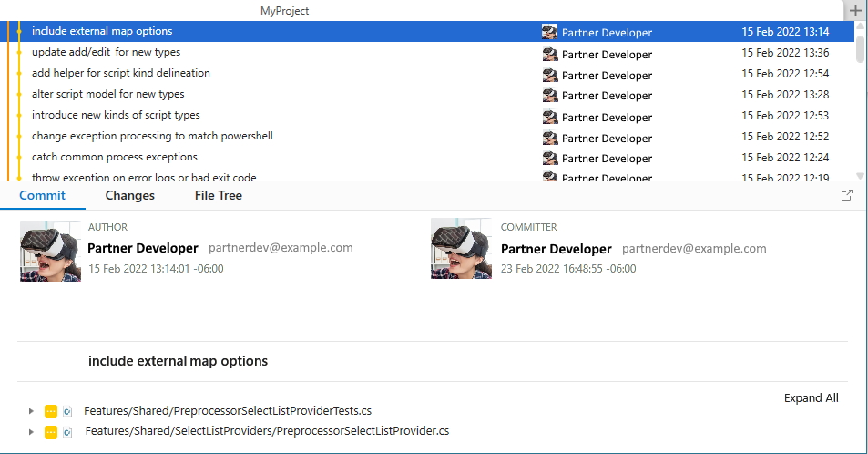
Task: Click avatar in 'alter script model' row
Action: click(550, 96)
